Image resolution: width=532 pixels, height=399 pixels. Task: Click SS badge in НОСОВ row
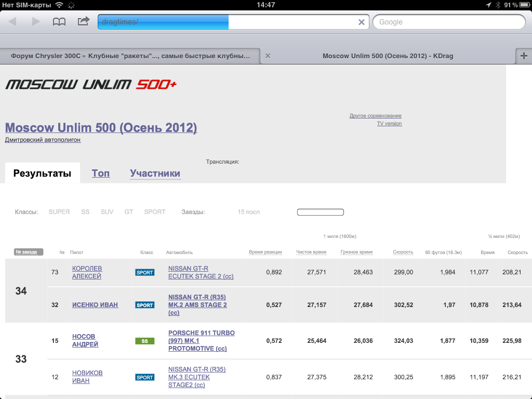(145, 341)
